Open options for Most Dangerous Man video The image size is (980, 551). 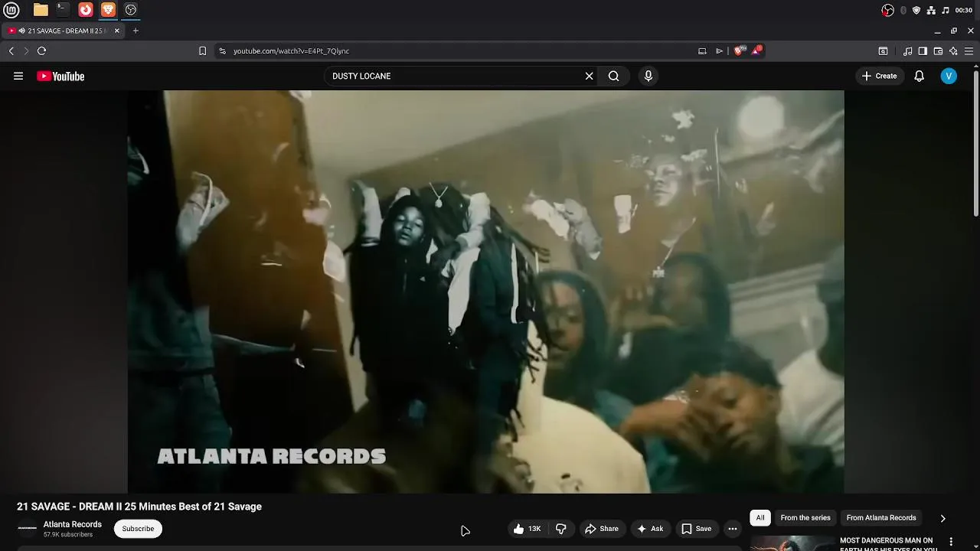pyautogui.click(x=952, y=541)
